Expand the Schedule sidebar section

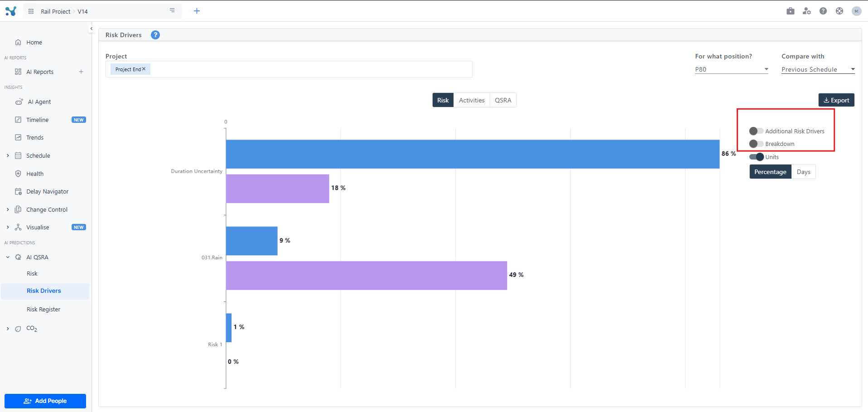click(x=8, y=155)
